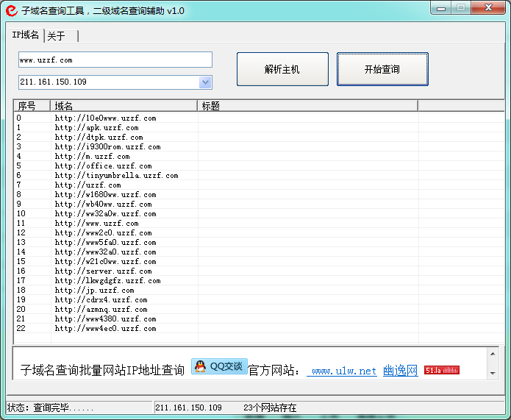This screenshot has width=511, height=420.
Task: Click the 开始查询 button
Action: (382, 69)
